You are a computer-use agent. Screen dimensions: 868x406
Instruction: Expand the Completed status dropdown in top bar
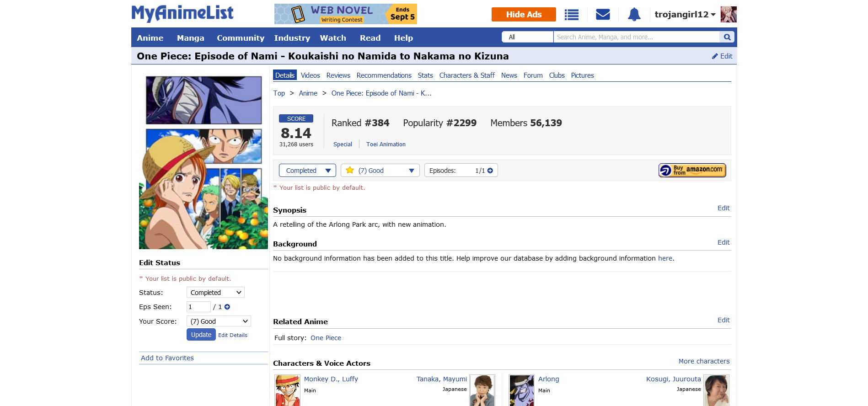(x=307, y=171)
